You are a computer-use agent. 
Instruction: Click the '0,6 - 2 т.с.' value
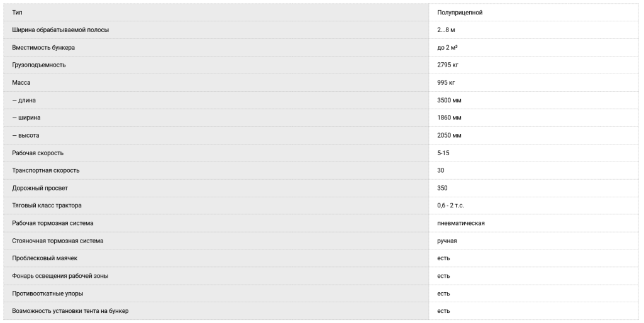pyautogui.click(x=451, y=205)
